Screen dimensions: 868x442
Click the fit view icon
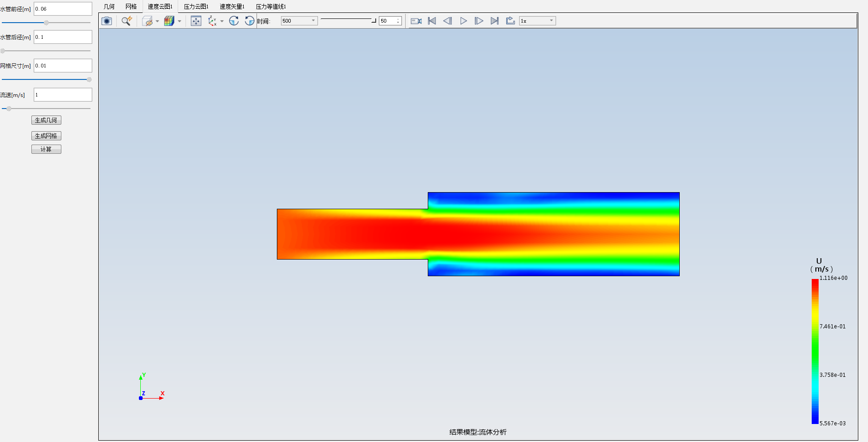196,21
